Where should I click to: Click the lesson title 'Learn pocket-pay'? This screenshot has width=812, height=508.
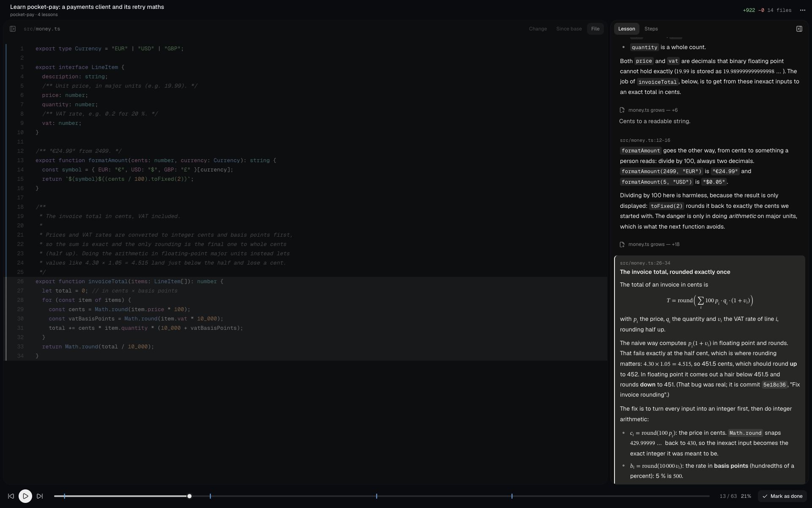(x=87, y=7)
